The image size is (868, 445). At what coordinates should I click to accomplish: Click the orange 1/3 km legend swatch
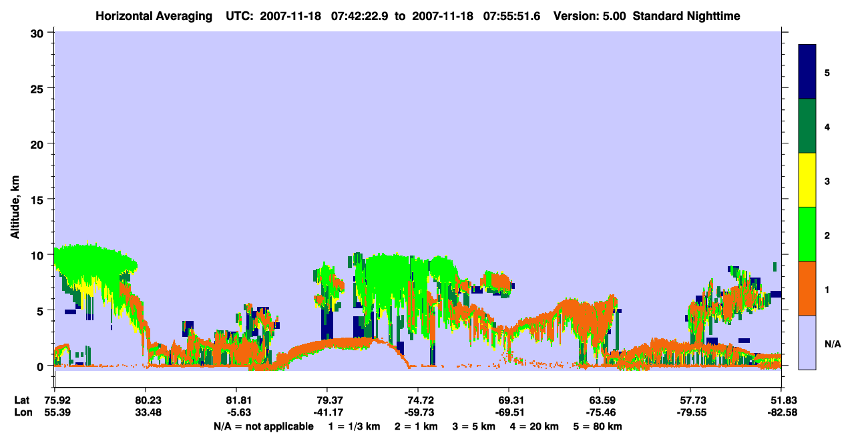(x=807, y=288)
